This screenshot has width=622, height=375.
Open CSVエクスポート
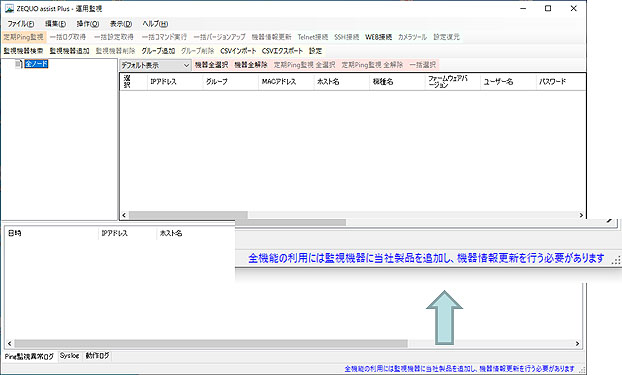(x=282, y=51)
